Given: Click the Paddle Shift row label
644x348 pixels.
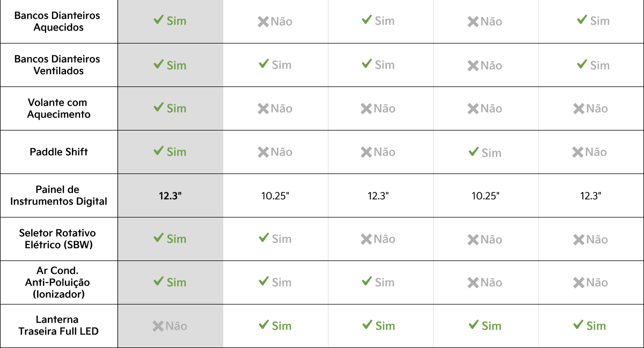Looking at the screenshot, I should (x=58, y=152).
